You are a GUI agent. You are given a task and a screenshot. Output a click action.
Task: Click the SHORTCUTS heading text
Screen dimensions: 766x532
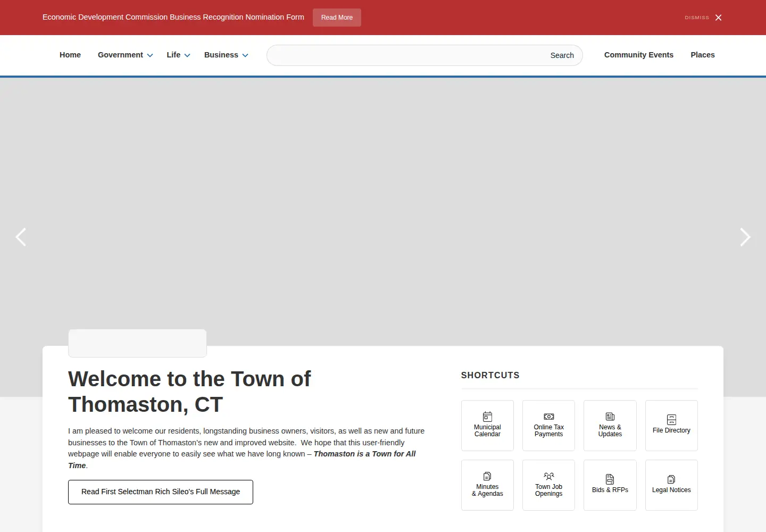click(x=490, y=375)
